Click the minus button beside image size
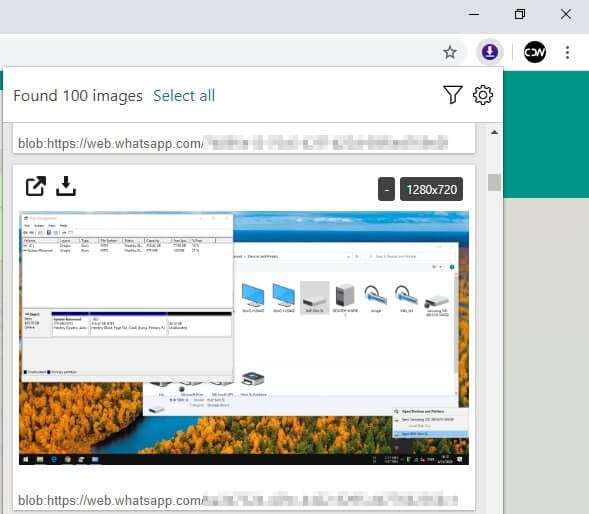Viewport: 589px width, 514px height. coord(386,189)
